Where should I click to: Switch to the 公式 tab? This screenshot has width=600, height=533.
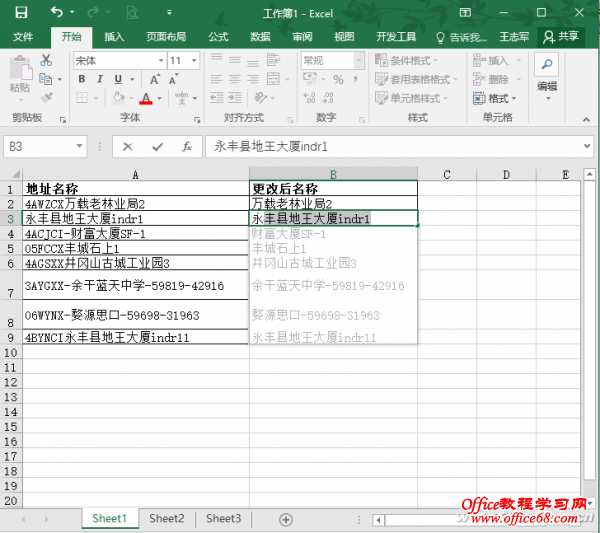pyautogui.click(x=218, y=37)
